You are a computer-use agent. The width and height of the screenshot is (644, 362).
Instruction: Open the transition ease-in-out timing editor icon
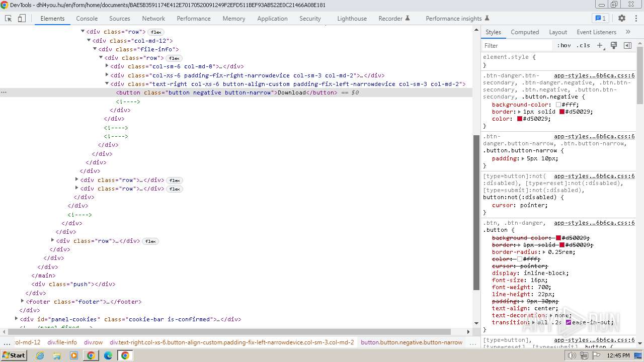coord(569,322)
